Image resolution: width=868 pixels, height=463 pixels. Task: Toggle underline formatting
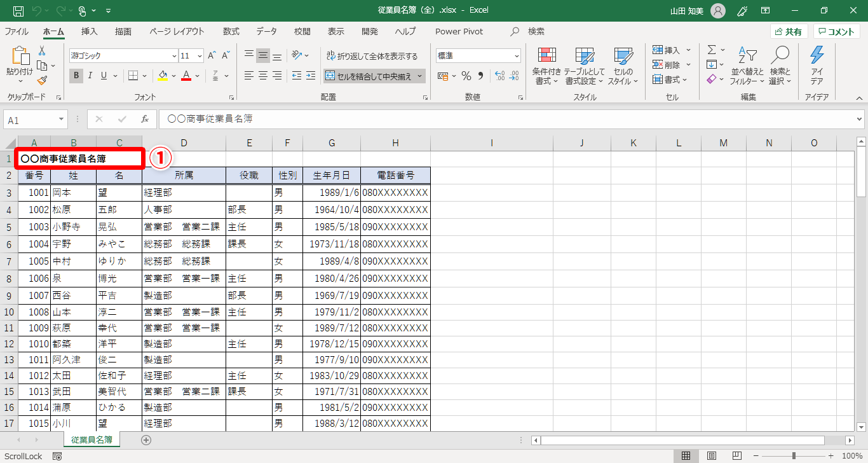tap(104, 76)
